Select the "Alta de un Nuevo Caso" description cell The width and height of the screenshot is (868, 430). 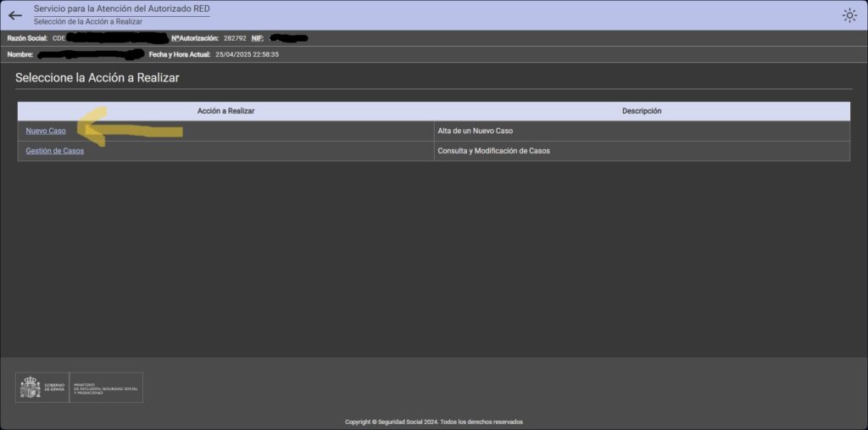475,131
